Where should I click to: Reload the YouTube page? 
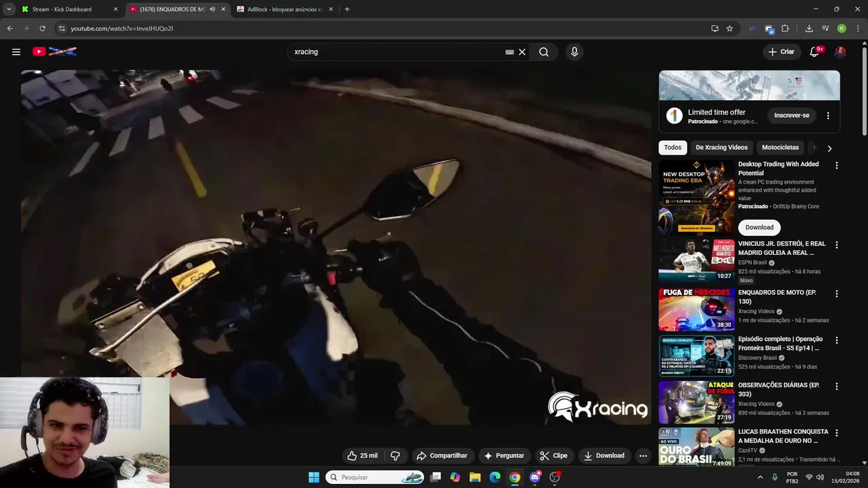42,28
